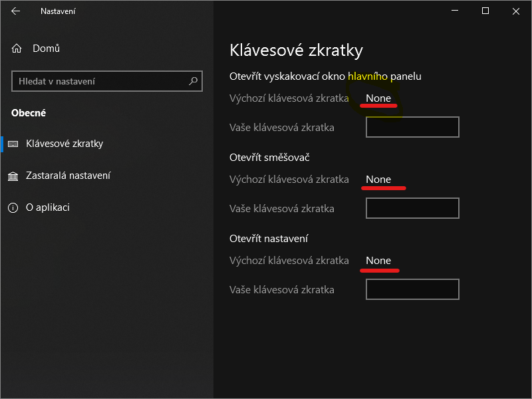The image size is (532, 399).
Task: Focus the Vaše klávesová zkratka field for směšovač
Action: 412,208
